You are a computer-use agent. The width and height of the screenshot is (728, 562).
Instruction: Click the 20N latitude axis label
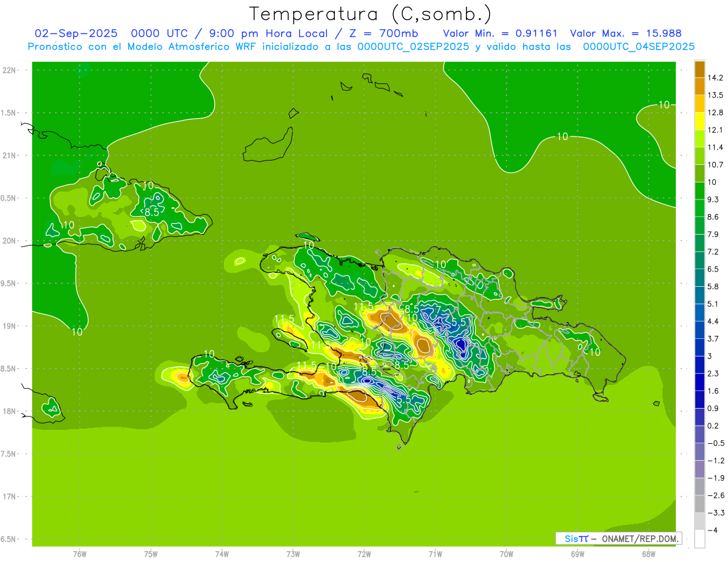pos(10,241)
